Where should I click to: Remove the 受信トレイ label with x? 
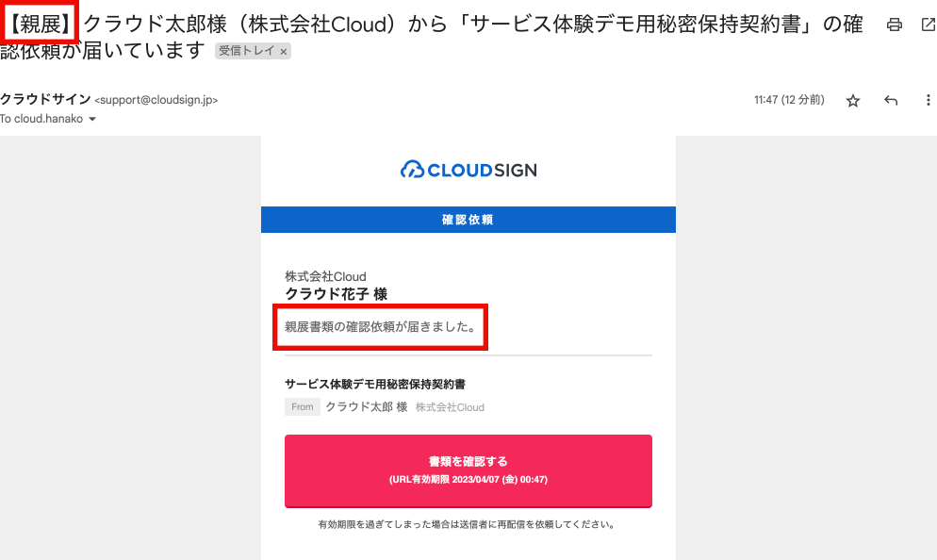pyautogui.click(x=284, y=52)
